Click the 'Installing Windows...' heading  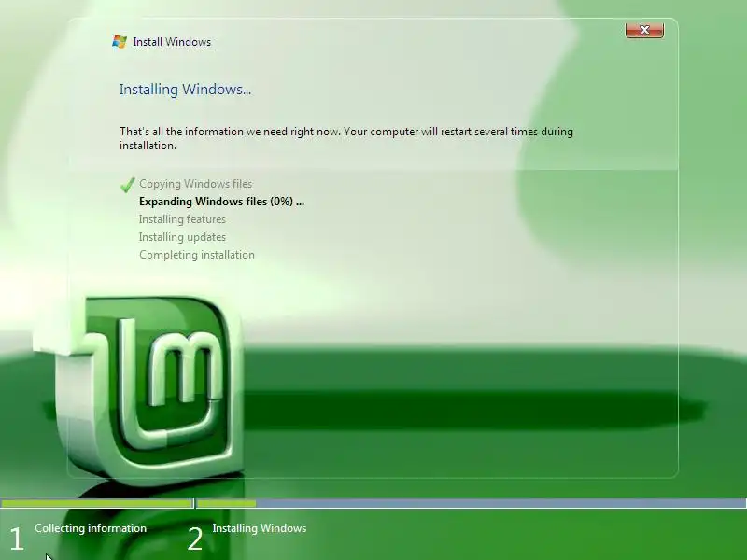pyautogui.click(x=185, y=90)
